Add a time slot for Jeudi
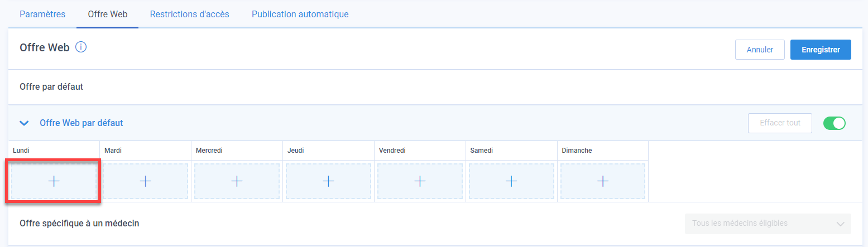Image resolution: width=868 pixels, height=247 pixels. tap(329, 181)
